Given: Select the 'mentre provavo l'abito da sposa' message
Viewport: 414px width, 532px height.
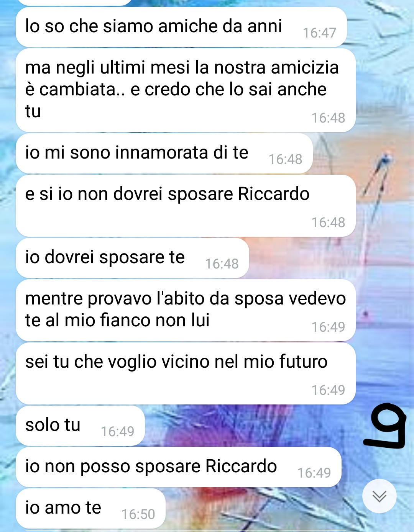Looking at the screenshot, I should click(186, 310).
